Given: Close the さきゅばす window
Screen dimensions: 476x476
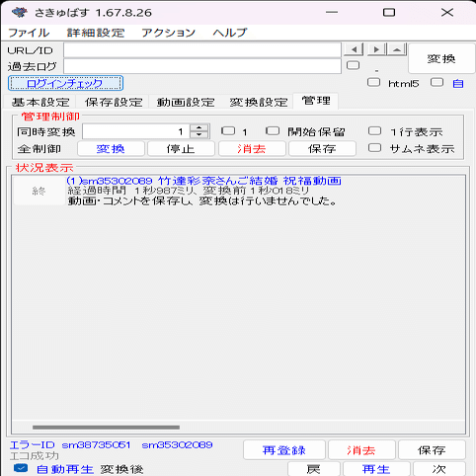Looking at the screenshot, I should coord(447,13).
